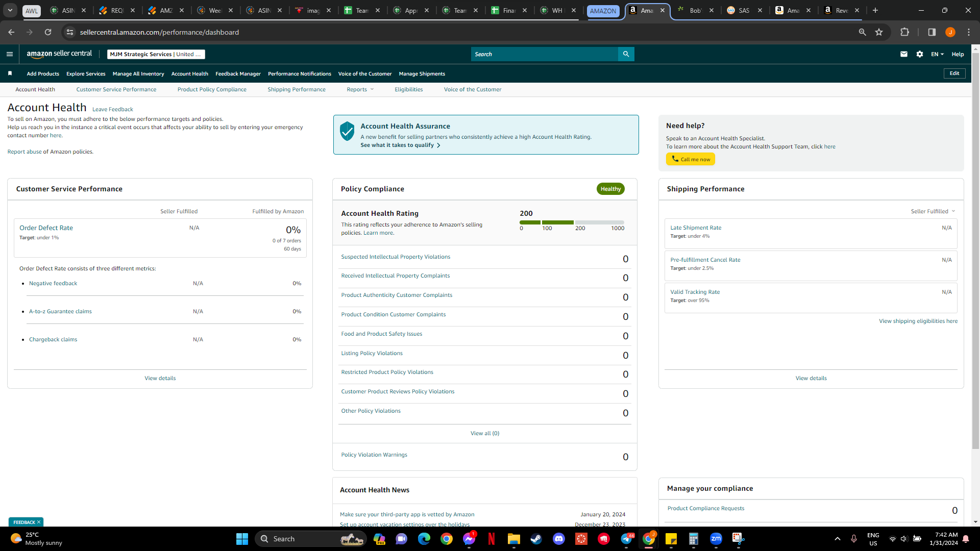
Task: Open Manage All Inventory nav item
Action: [138, 74]
